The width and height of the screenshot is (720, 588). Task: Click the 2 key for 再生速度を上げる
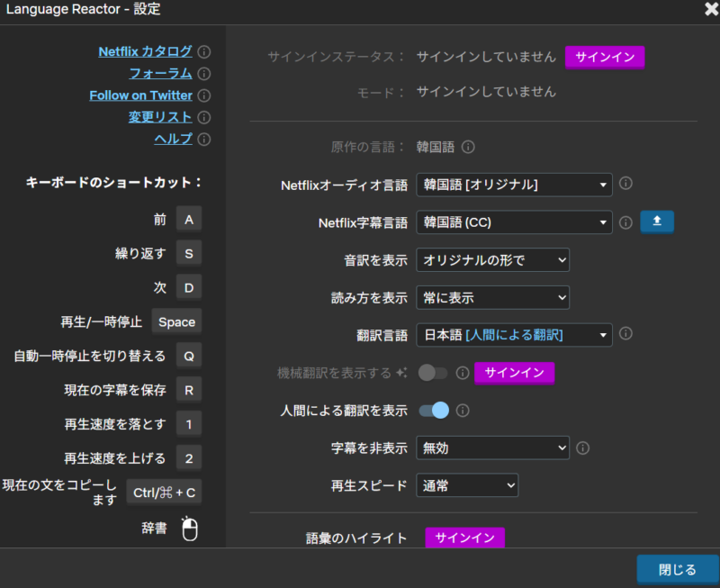pos(189,458)
